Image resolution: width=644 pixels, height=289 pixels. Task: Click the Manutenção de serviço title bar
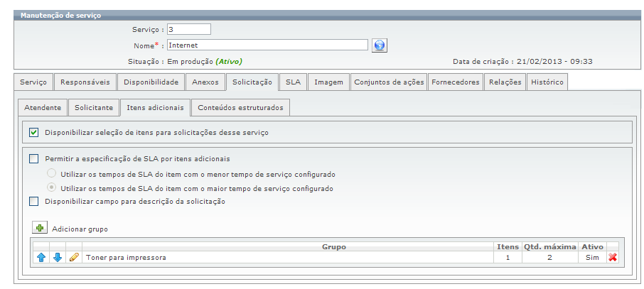(x=327, y=16)
